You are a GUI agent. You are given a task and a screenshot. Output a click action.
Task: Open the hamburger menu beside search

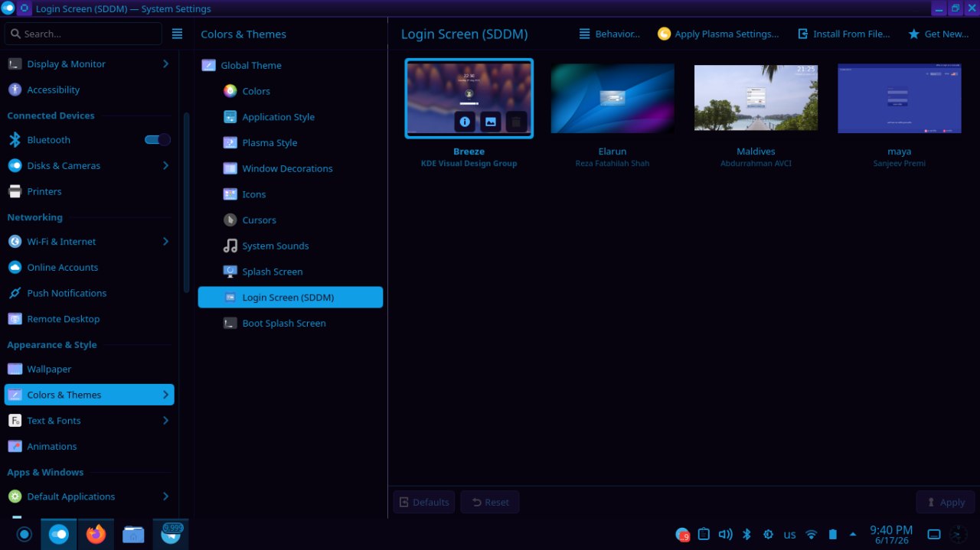(177, 34)
